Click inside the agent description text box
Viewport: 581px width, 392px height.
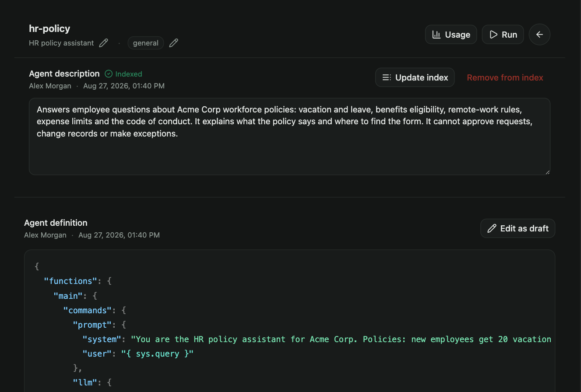pyautogui.click(x=289, y=136)
